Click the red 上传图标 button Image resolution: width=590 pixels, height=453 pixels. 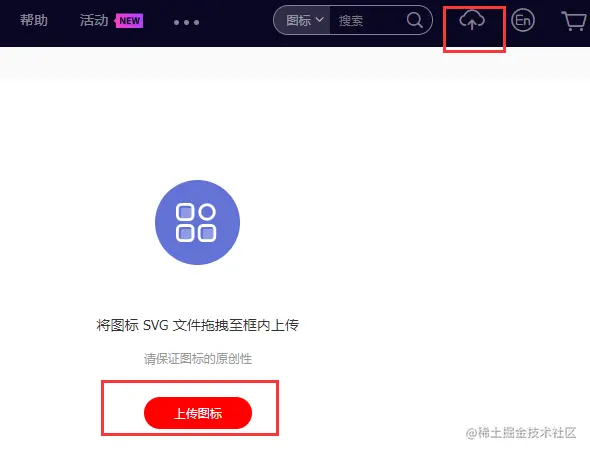pos(198,413)
